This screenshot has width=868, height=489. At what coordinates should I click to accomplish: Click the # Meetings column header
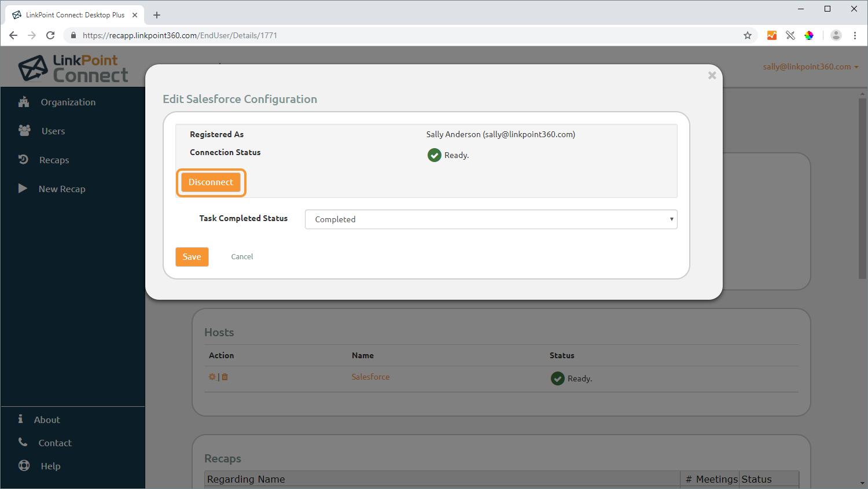pos(711,479)
